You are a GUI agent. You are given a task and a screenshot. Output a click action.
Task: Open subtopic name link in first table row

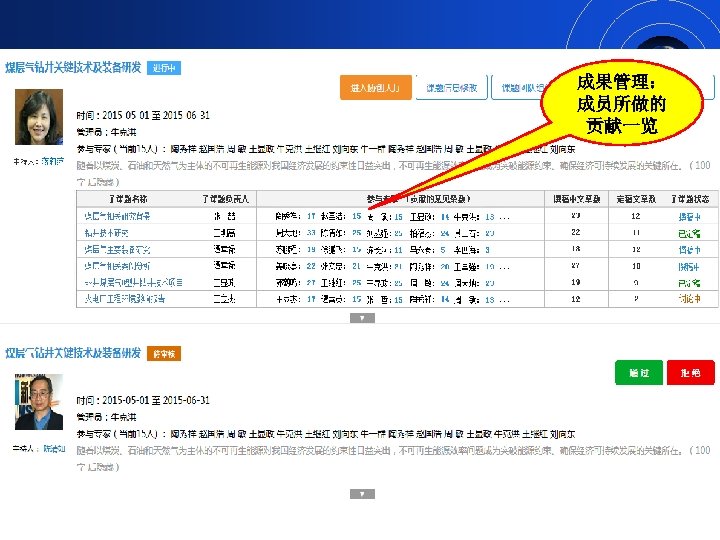coord(117,216)
